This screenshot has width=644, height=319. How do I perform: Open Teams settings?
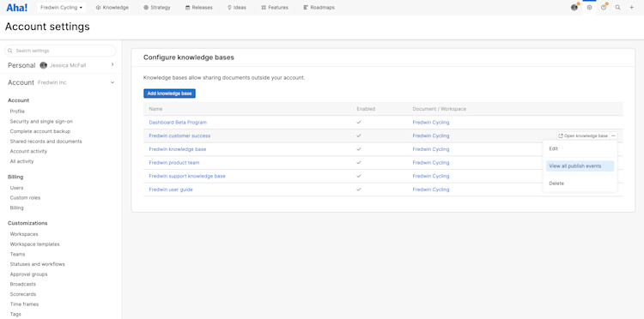click(18, 254)
